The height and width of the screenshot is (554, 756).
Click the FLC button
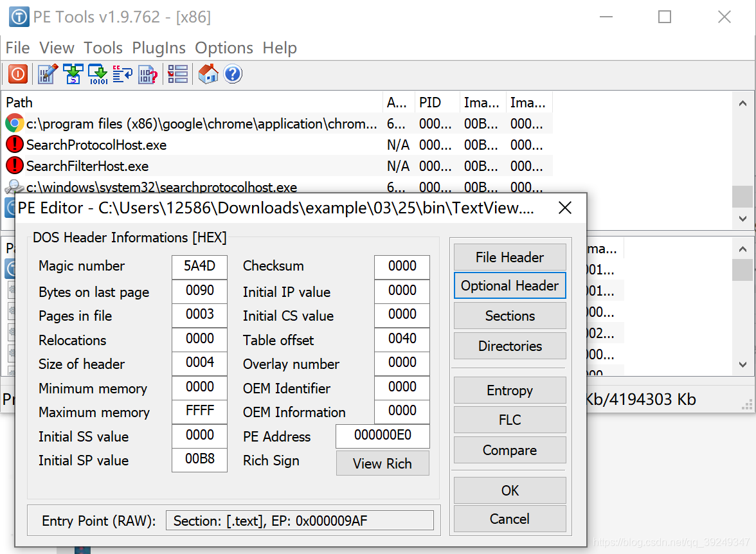510,420
